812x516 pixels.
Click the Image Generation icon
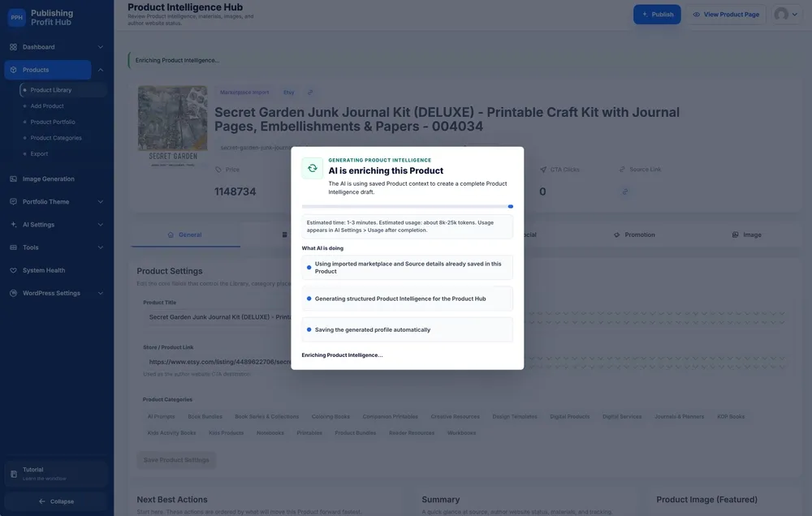point(14,179)
